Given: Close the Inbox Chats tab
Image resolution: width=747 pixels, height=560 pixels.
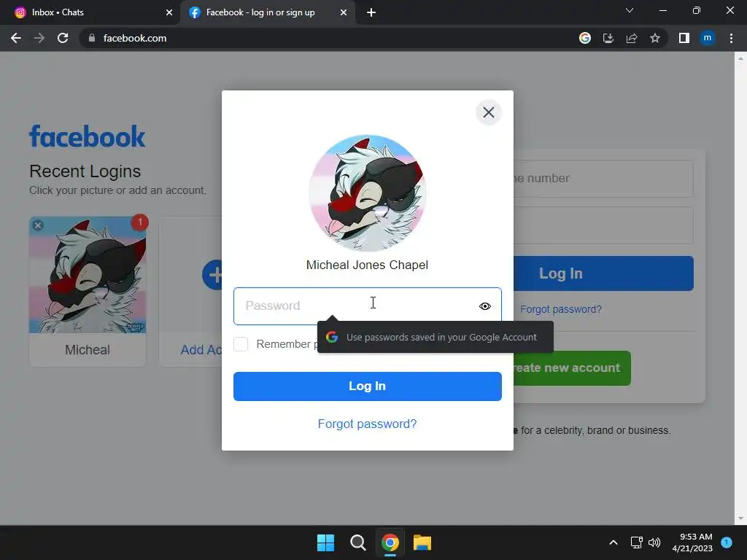Looking at the screenshot, I should [169, 13].
